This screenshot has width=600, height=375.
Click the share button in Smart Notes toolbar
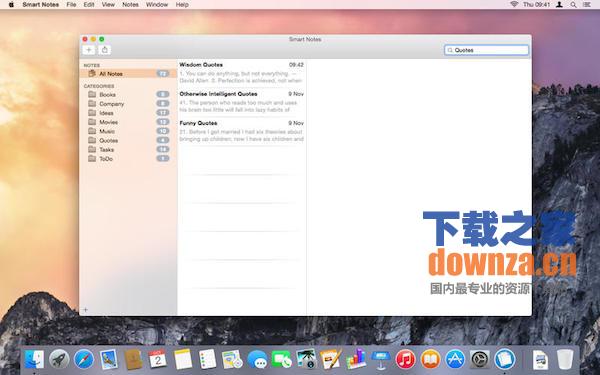point(104,50)
